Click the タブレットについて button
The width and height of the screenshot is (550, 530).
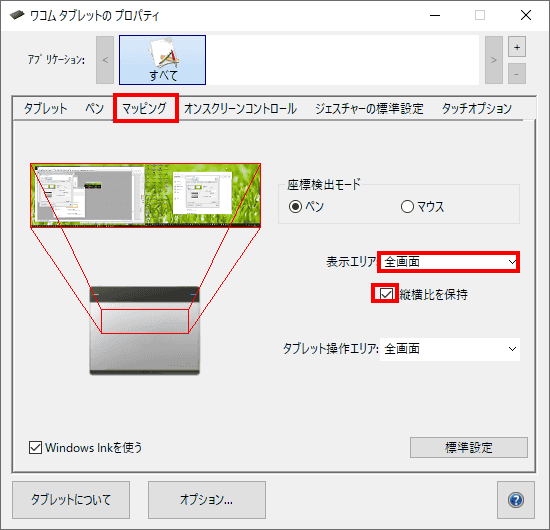click(x=71, y=500)
